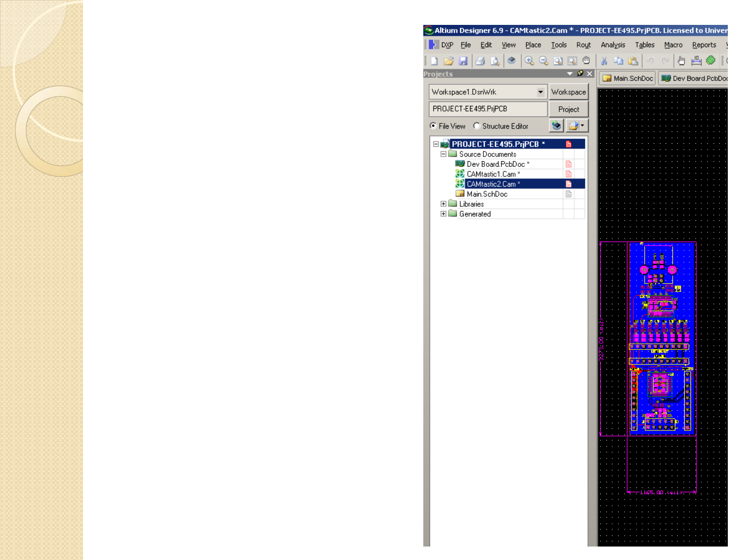The width and height of the screenshot is (747, 560).
Task: Click the Cut scissors icon
Action: 604,61
